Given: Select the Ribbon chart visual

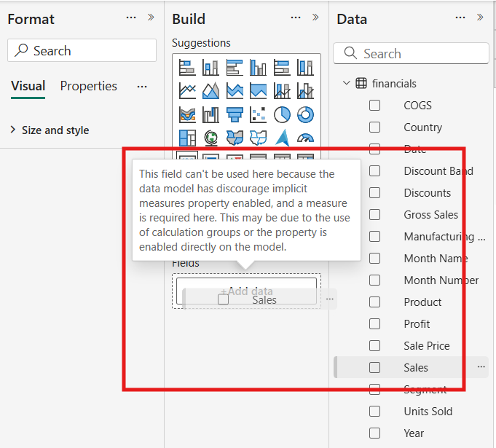Looking at the screenshot, I should click(x=187, y=114).
